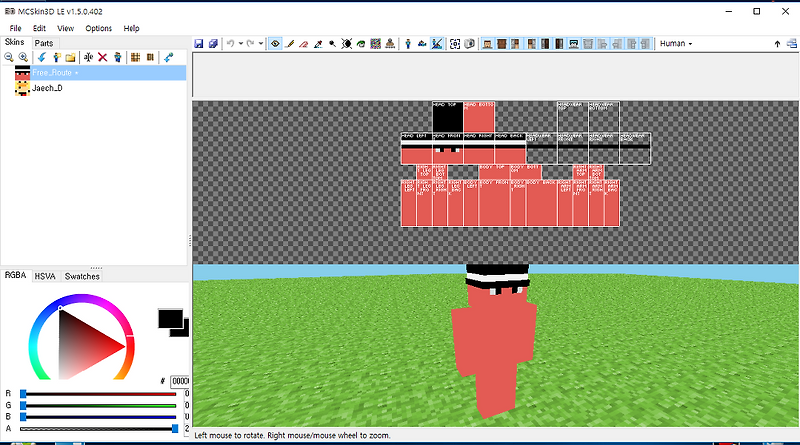Open the Human model dropdown

(x=676, y=44)
